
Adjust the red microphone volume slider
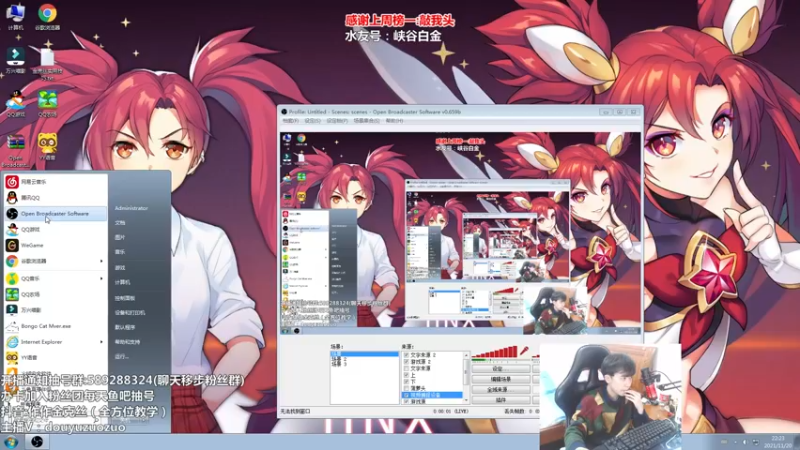494,352
